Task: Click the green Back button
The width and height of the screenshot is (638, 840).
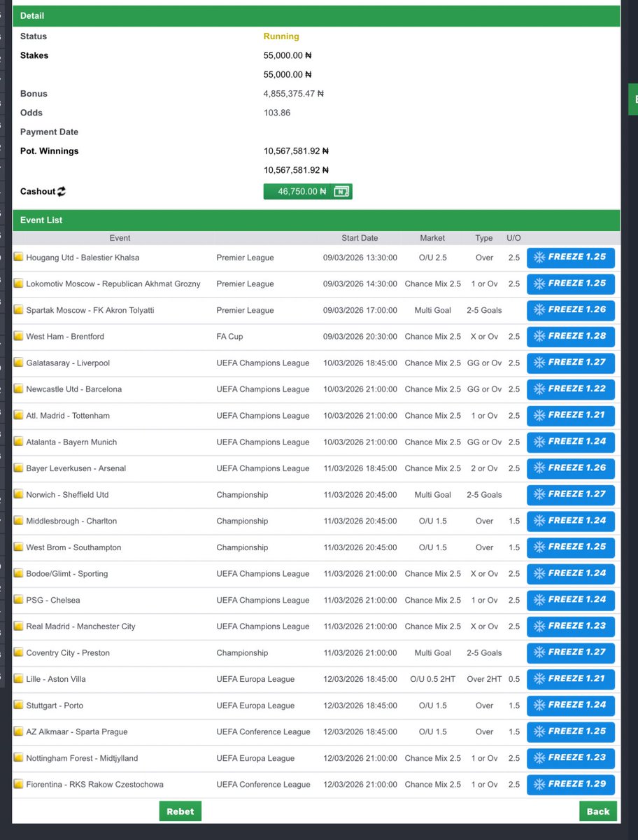Action: click(x=598, y=811)
